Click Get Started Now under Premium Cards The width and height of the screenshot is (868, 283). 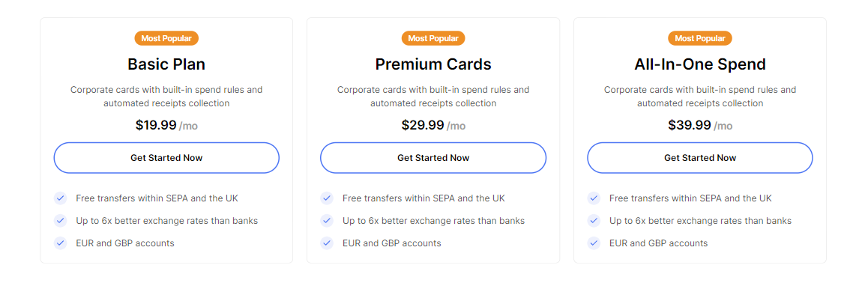click(433, 158)
